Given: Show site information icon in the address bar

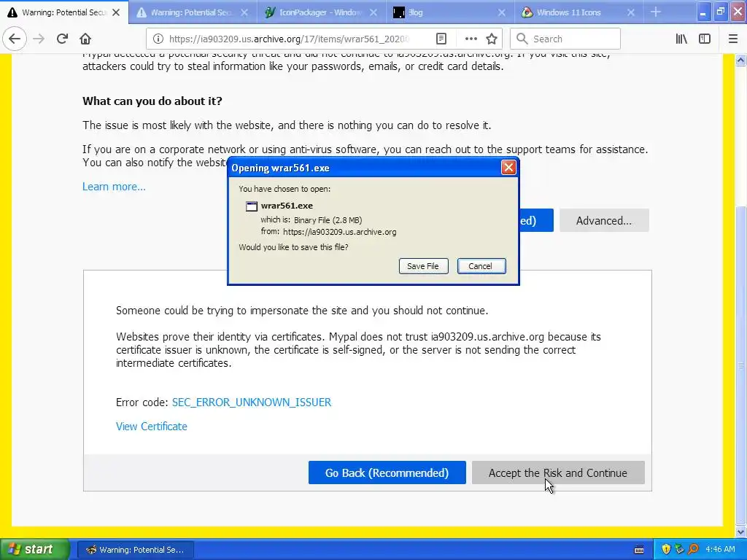Looking at the screenshot, I should click(158, 39).
